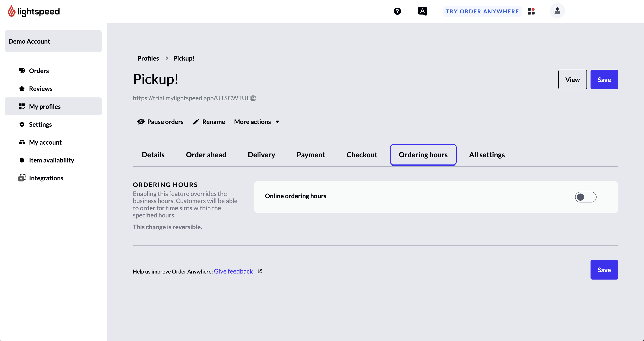Click the profile URL text
644x341 pixels.
tap(191, 98)
